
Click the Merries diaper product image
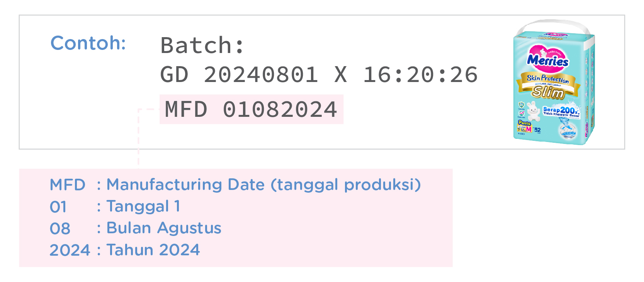[554, 82]
